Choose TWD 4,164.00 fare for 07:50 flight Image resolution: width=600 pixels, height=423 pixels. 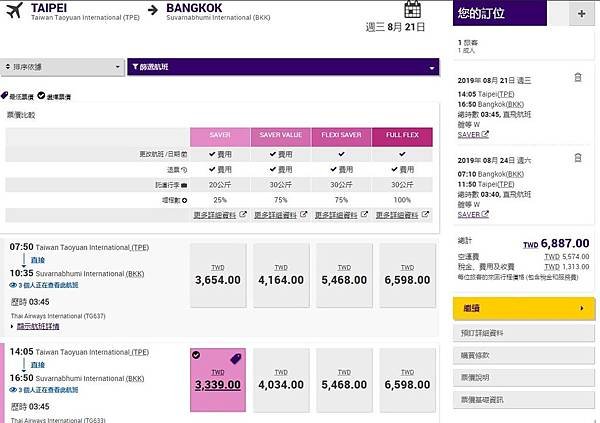coord(281,275)
